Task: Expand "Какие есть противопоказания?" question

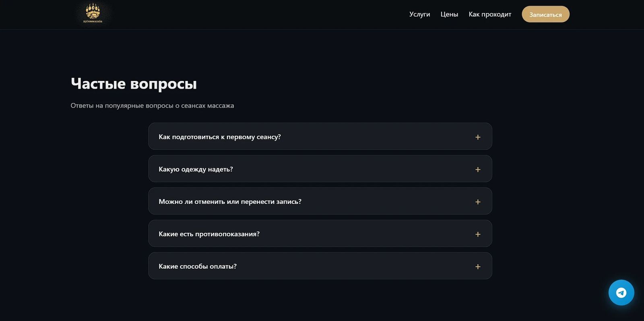Action: point(320,234)
